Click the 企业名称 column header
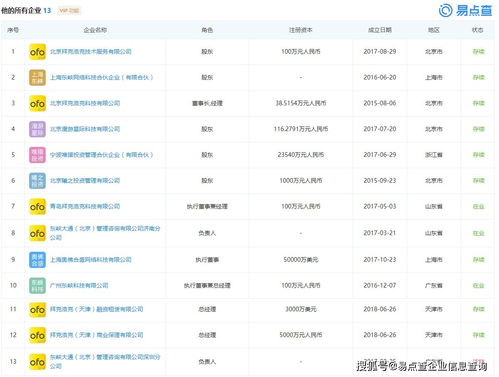The width and height of the screenshot is (499, 377). click(x=95, y=30)
